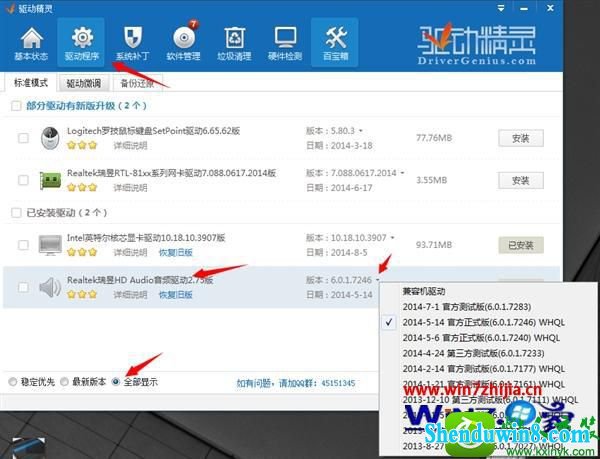600x459 pixels.
Task: Expand version dropdown for 10.18.10.3907
Action: pyautogui.click(x=392, y=238)
